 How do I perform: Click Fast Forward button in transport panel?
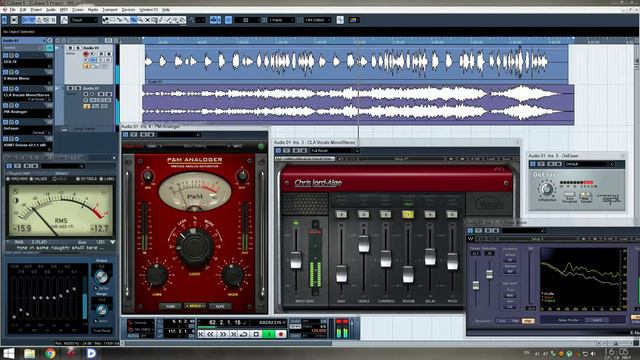click(x=223, y=334)
